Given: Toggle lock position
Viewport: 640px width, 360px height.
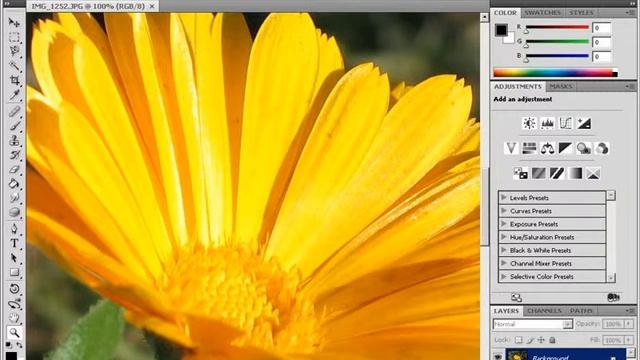Looking at the screenshot, I should [541, 340].
